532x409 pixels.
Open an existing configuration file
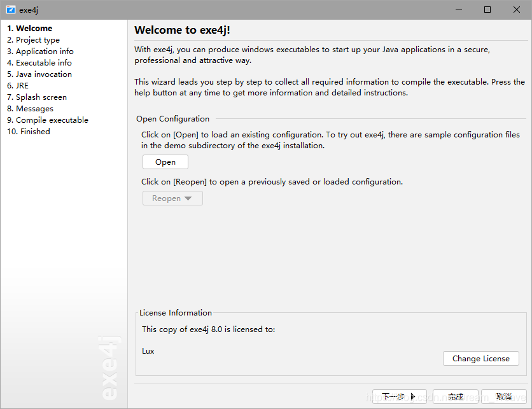click(165, 162)
